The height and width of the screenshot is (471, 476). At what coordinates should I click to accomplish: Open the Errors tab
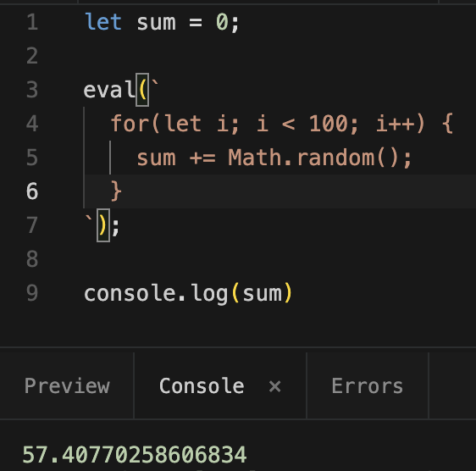tap(368, 386)
